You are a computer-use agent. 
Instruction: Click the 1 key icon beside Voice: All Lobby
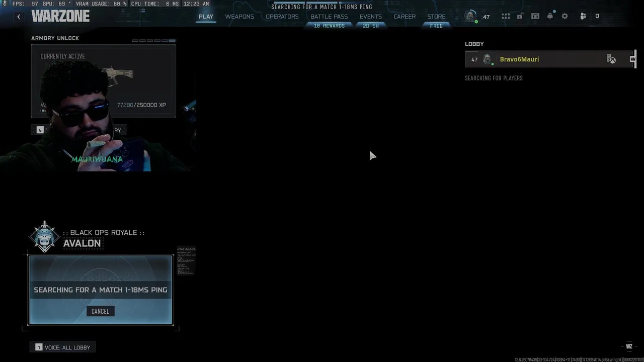[39, 347]
